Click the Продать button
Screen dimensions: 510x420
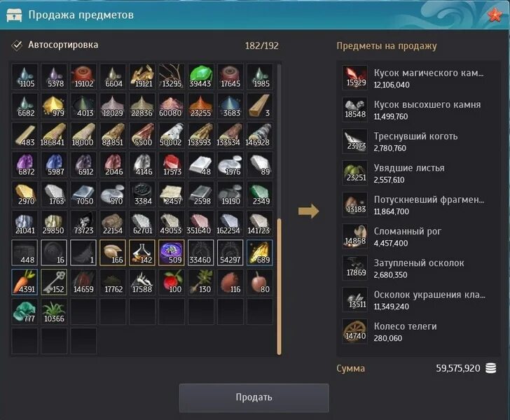[254, 397]
